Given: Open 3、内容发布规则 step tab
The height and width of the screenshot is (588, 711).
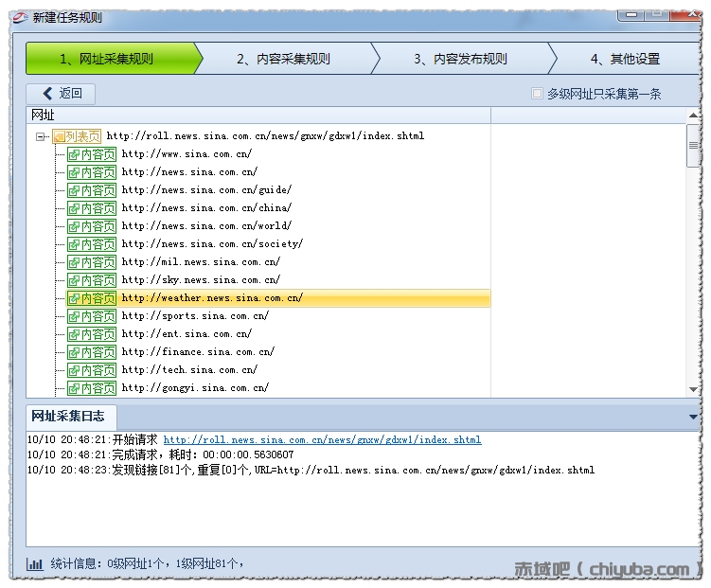Looking at the screenshot, I should pyautogui.click(x=460, y=59).
